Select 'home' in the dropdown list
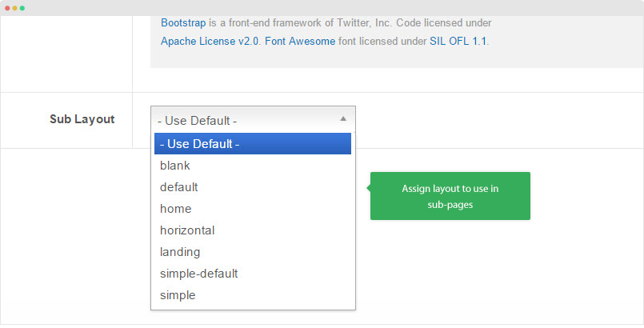This screenshot has height=328, width=644. coord(253,209)
